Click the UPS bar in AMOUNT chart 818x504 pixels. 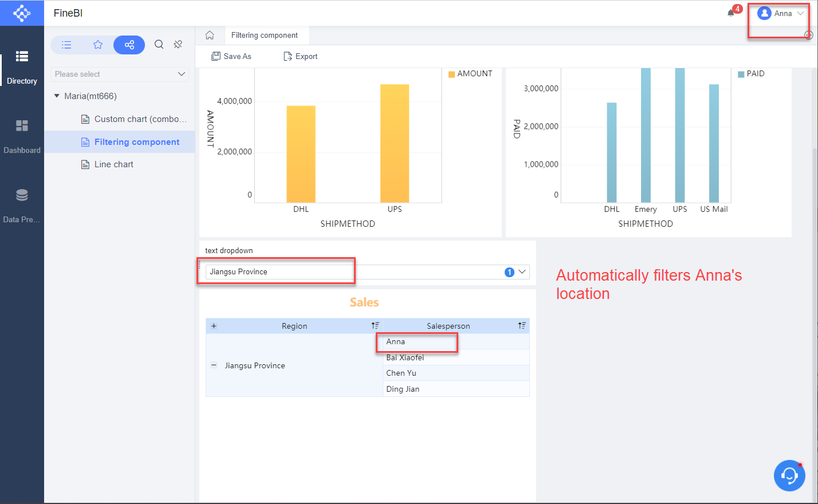pyautogui.click(x=395, y=143)
